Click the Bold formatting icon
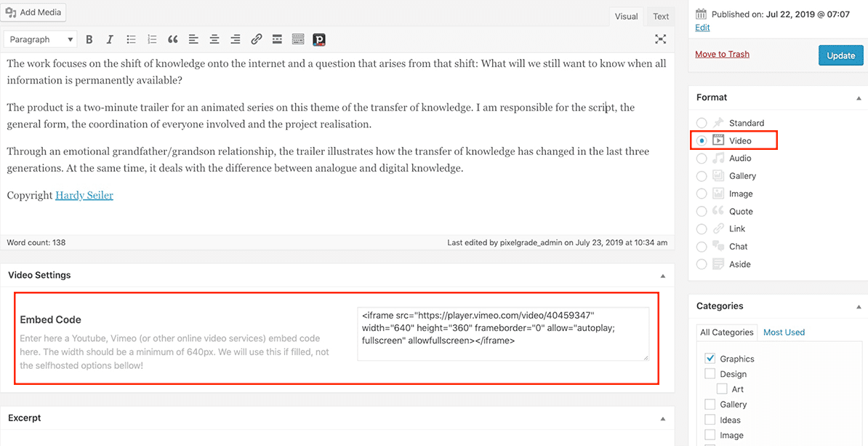This screenshot has width=868, height=446. pyautogui.click(x=89, y=39)
